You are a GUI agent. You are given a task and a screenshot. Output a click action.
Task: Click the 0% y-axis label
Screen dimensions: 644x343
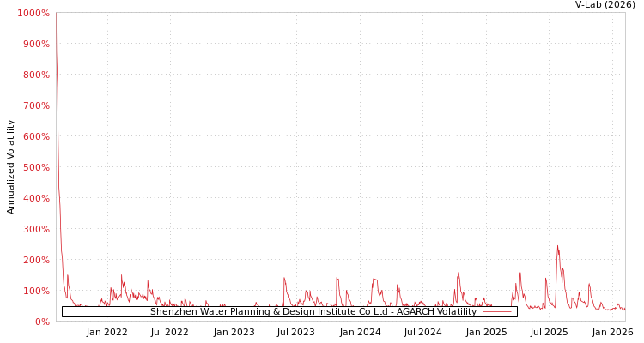point(40,322)
